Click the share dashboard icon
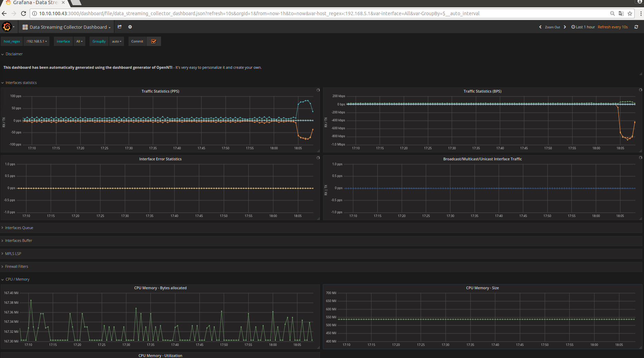Image resolution: width=644 pixels, height=358 pixels. pyautogui.click(x=120, y=27)
